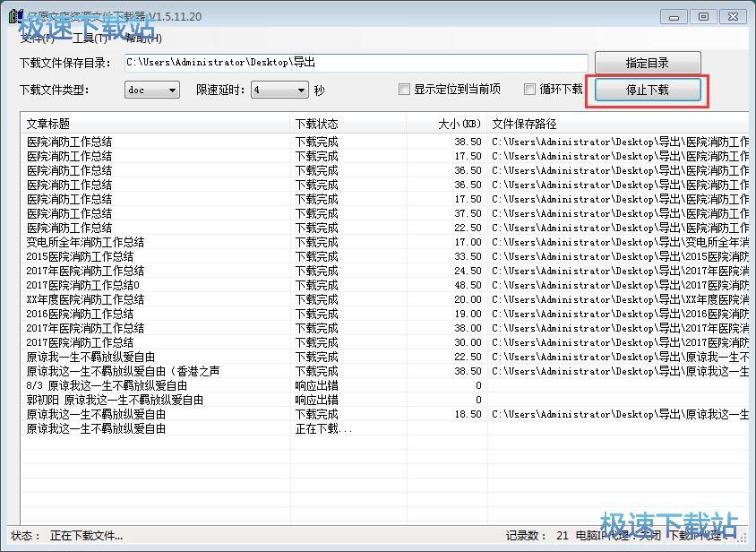Image resolution: width=756 pixels, height=552 pixels.
Task: Click the size value 37.50
Action: [468, 214]
